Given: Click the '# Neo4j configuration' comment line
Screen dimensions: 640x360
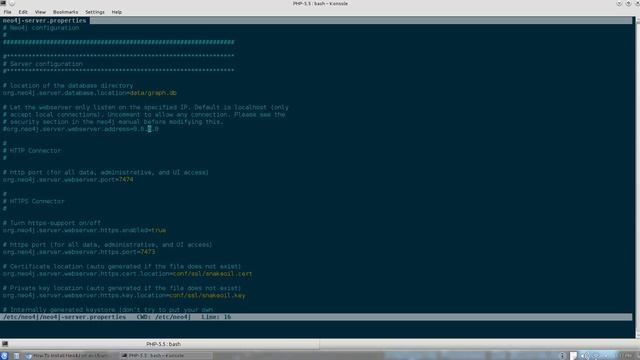Looking at the screenshot, I should [x=41, y=28].
